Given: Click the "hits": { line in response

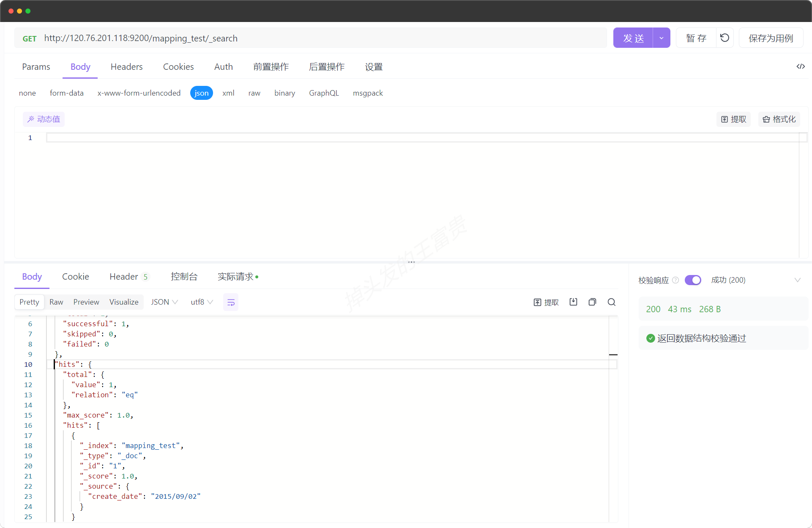Looking at the screenshot, I should coord(331,364).
